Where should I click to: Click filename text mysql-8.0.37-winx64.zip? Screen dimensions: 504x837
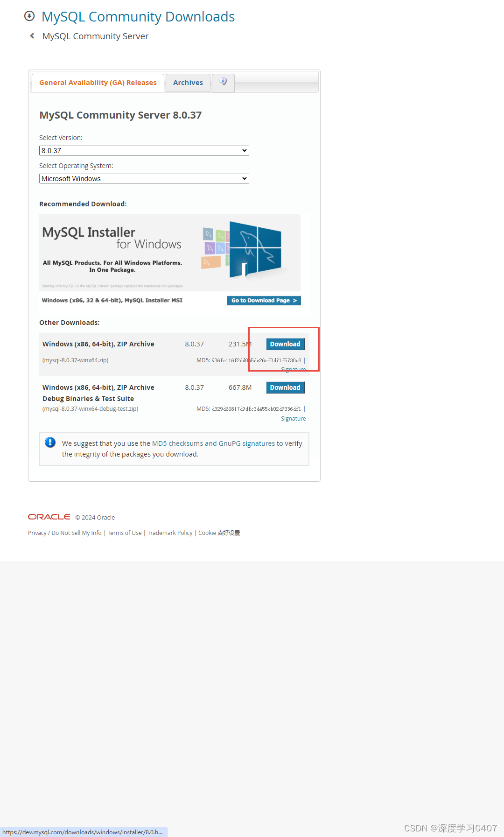pyautogui.click(x=76, y=360)
